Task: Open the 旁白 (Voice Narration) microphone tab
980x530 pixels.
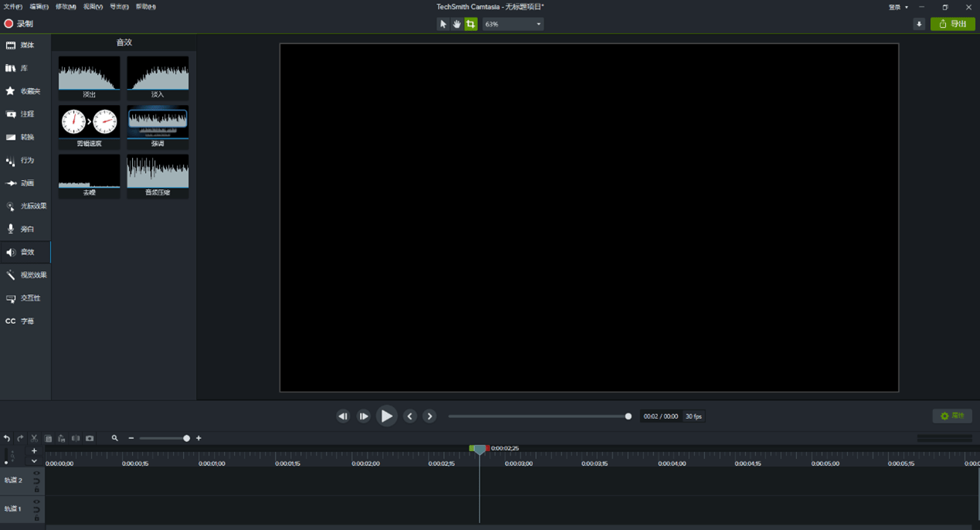Action: 25,229
